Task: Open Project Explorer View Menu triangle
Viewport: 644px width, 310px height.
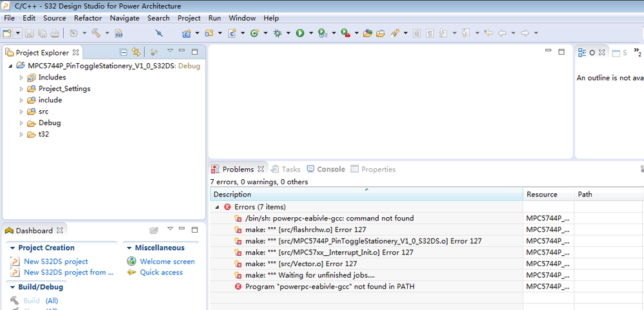Action: tap(170, 51)
